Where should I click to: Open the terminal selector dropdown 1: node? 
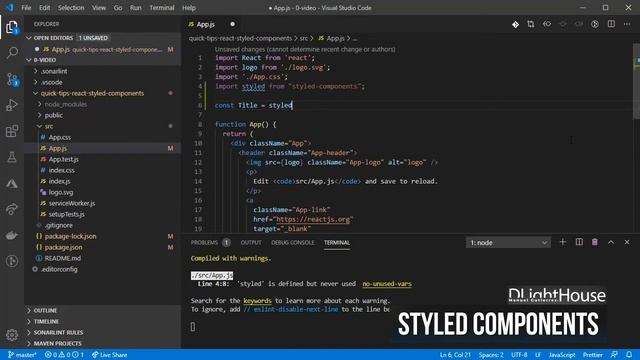(x=508, y=242)
